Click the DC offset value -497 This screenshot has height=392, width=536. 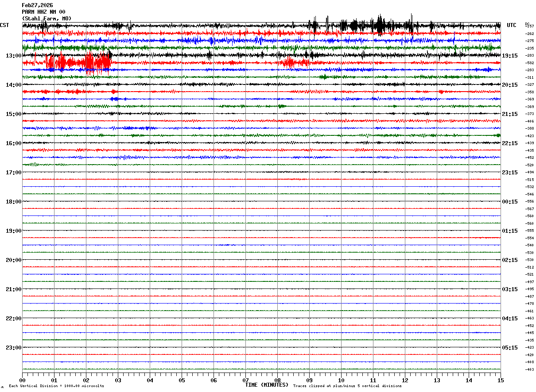[529, 282]
